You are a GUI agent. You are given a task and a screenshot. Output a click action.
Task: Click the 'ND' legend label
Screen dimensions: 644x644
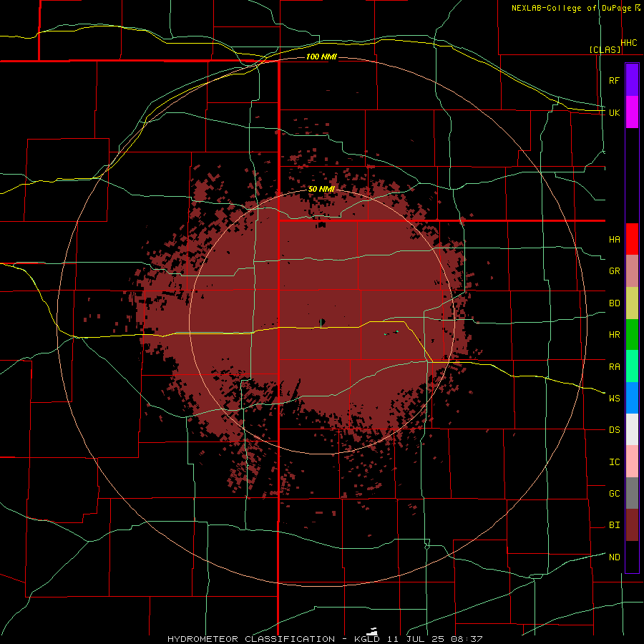coord(614,557)
